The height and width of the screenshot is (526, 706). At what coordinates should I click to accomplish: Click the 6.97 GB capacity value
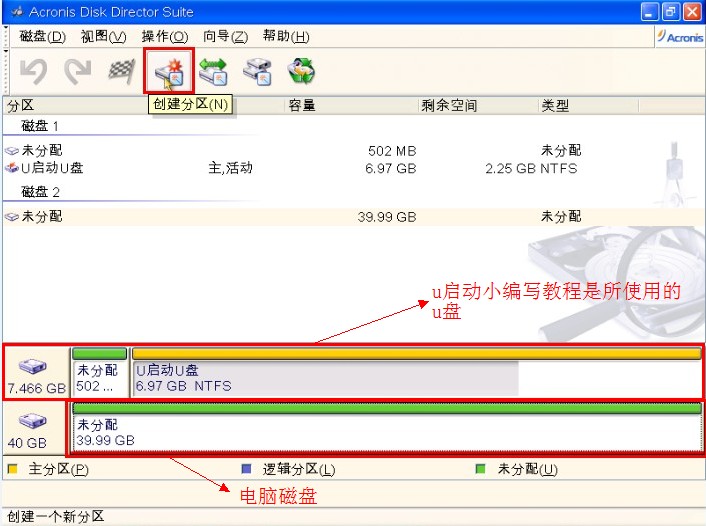391,168
